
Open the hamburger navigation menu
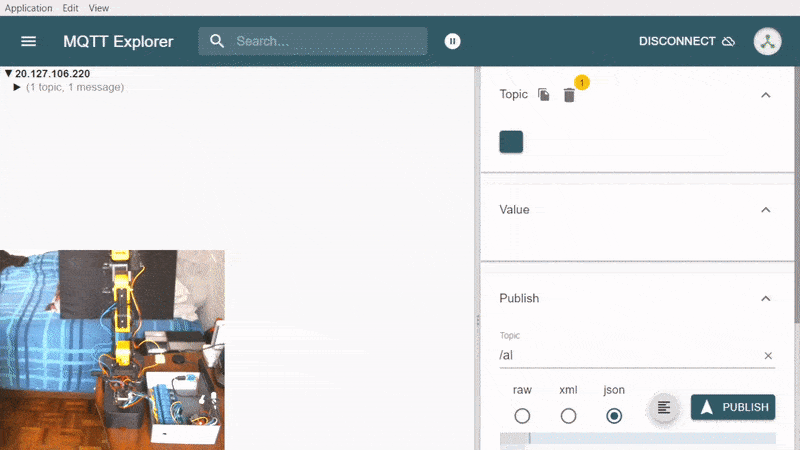pos(29,41)
